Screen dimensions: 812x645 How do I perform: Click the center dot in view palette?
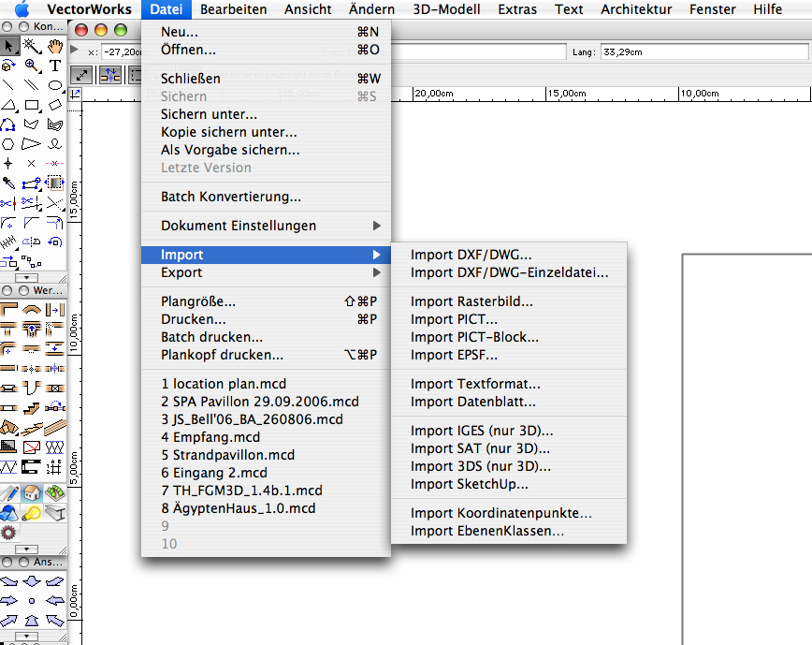pos(32,601)
